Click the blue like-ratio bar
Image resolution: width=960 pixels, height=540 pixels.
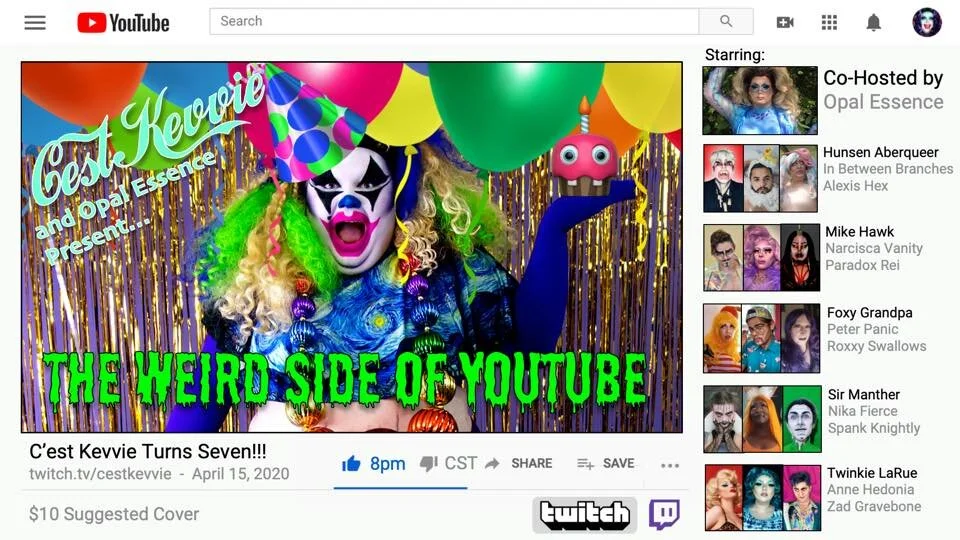[400, 488]
